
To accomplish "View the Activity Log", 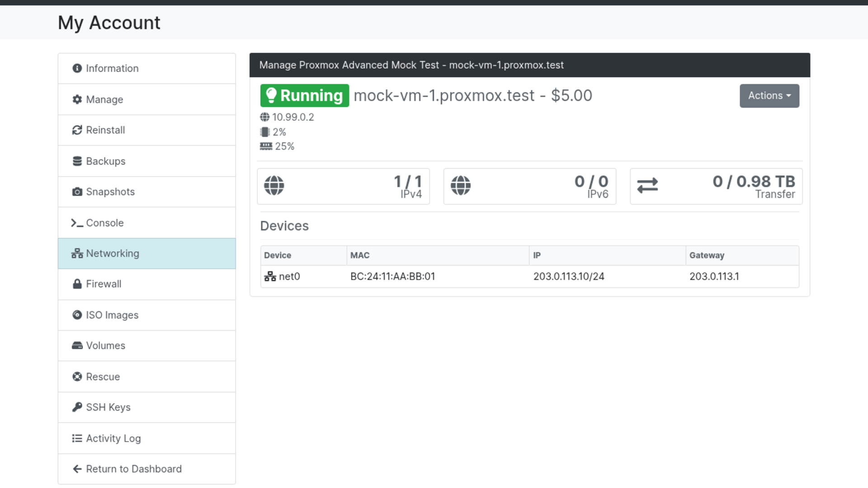I will (x=146, y=438).
